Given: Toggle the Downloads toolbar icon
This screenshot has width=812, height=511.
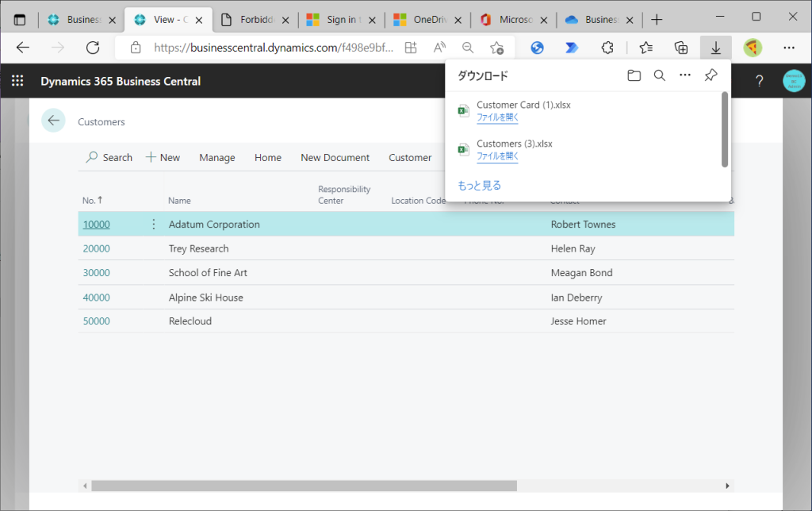Looking at the screenshot, I should [716, 48].
